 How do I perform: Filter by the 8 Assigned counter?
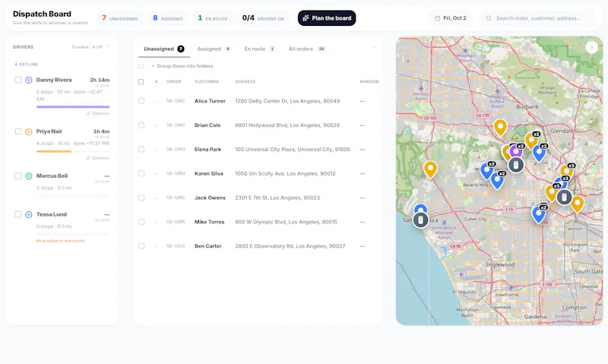coord(167,18)
